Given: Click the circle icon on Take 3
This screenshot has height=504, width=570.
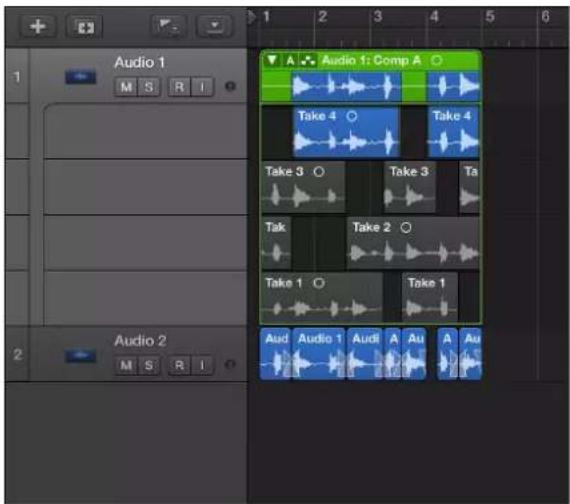Looking at the screenshot, I should pos(319,172).
